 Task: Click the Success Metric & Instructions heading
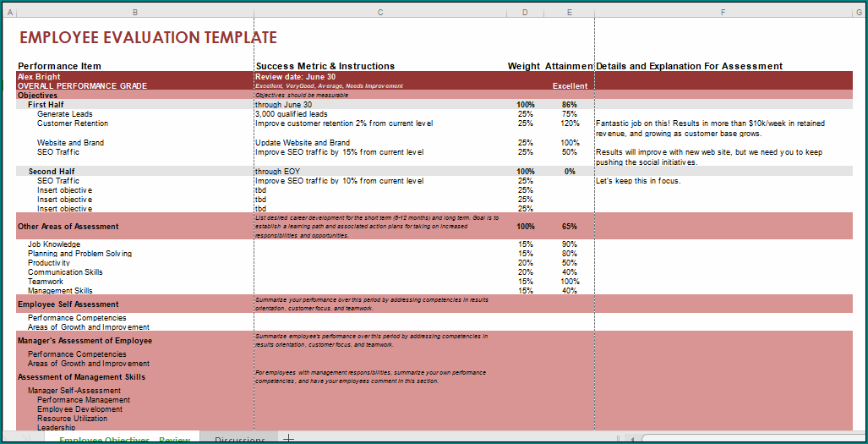325,67
